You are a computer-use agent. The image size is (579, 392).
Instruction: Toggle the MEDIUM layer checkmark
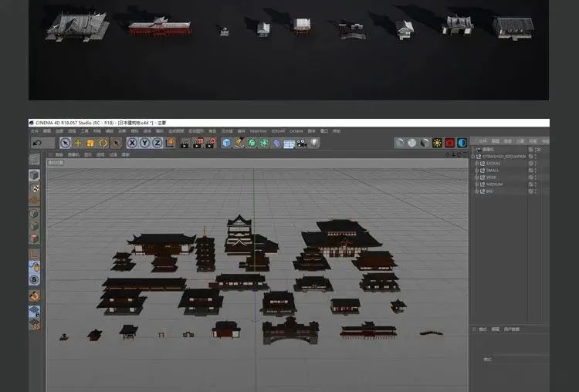click(530, 184)
